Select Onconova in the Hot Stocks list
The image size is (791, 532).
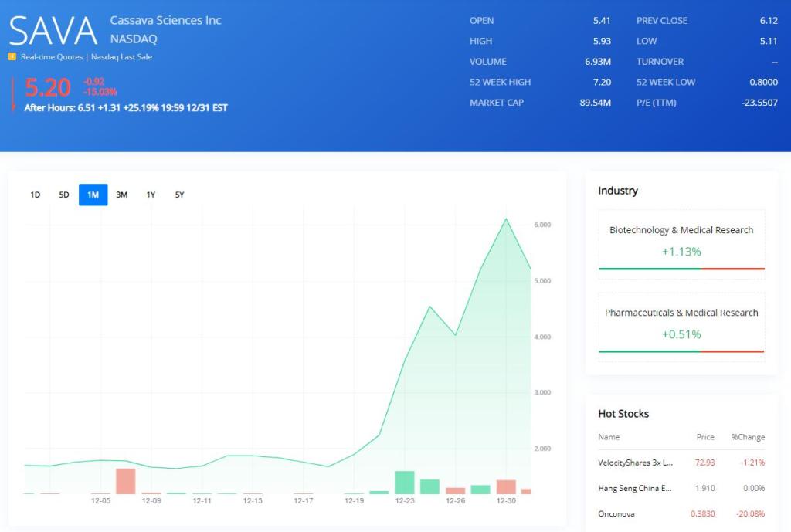click(681, 513)
